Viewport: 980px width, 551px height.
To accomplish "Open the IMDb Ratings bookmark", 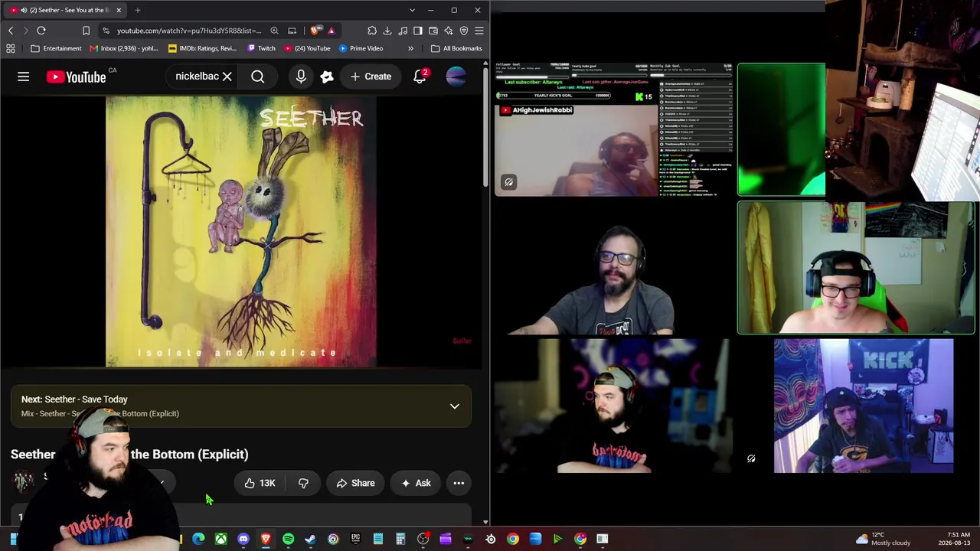I will pyautogui.click(x=202, y=48).
